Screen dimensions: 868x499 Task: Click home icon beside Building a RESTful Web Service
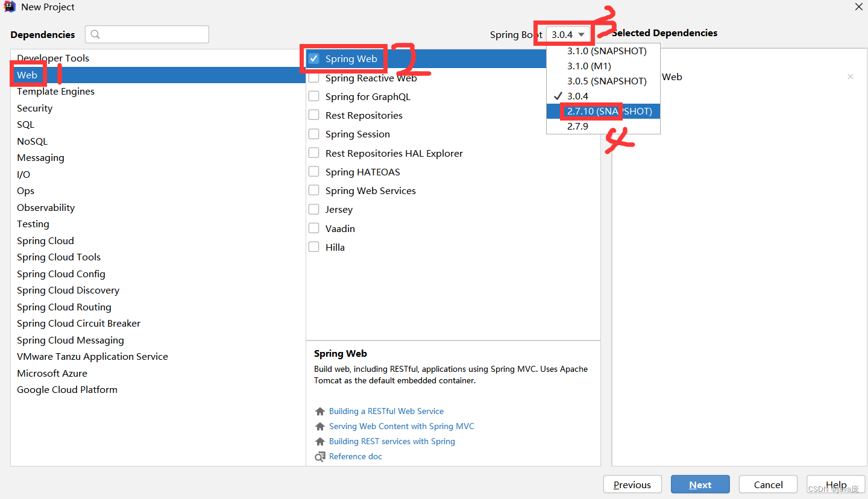coord(320,412)
